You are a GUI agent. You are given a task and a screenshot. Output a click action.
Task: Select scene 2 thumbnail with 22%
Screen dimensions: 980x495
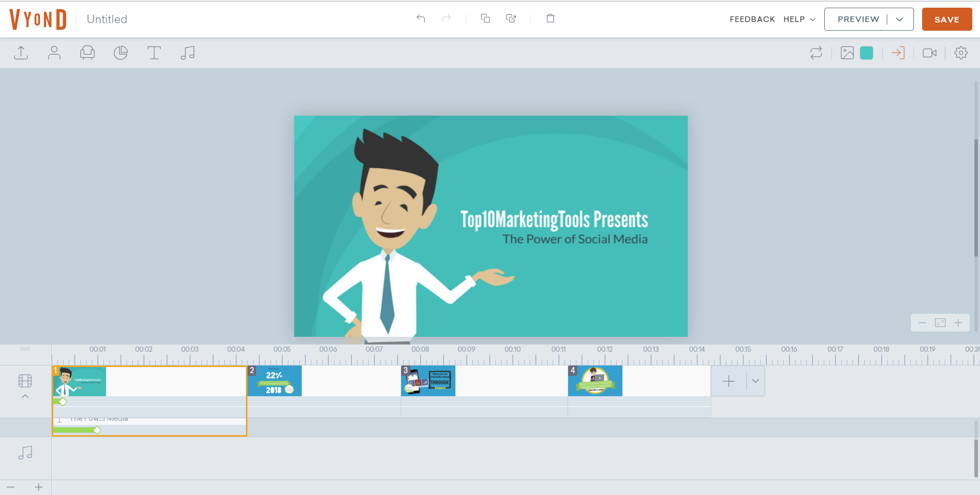(x=275, y=381)
